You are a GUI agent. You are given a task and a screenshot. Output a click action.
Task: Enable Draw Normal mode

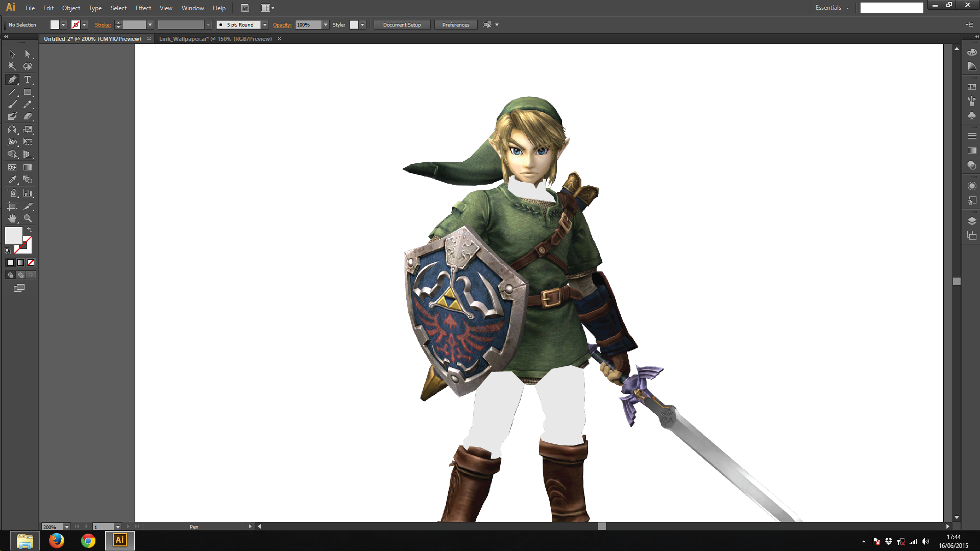click(x=10, y=275)
